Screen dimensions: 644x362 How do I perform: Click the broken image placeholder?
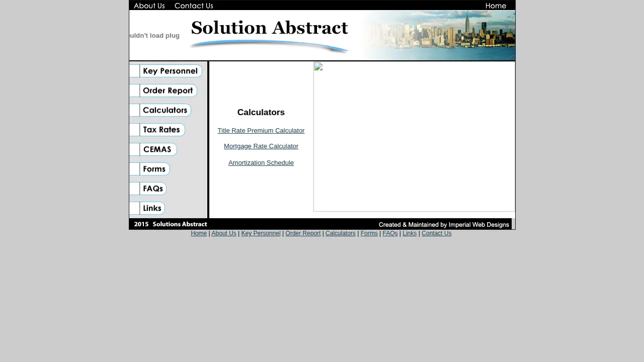click(414, 136)
